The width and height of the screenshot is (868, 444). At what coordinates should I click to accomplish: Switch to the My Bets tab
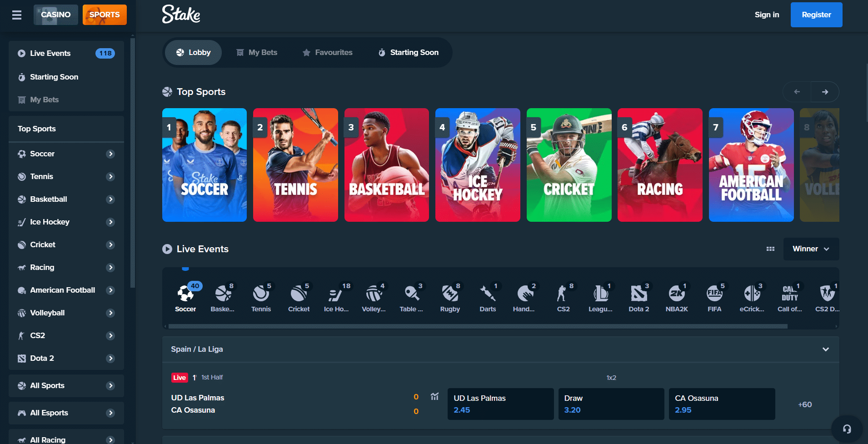[257, 53]
